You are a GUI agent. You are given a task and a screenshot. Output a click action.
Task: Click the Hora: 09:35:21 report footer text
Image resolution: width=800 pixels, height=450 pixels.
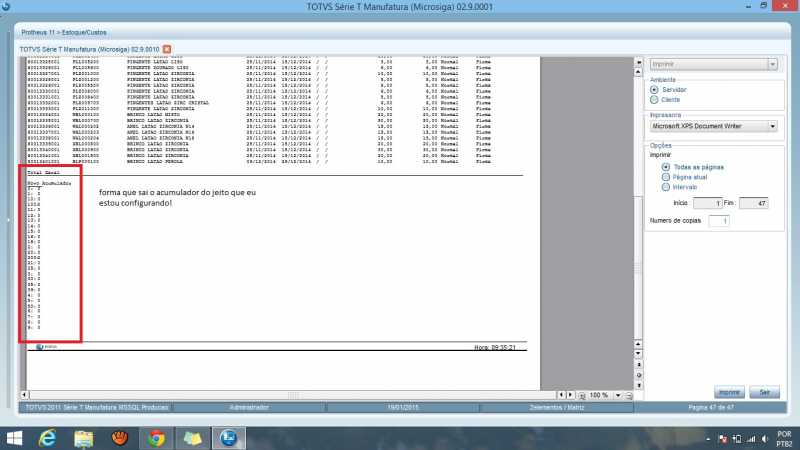(495, 347)
